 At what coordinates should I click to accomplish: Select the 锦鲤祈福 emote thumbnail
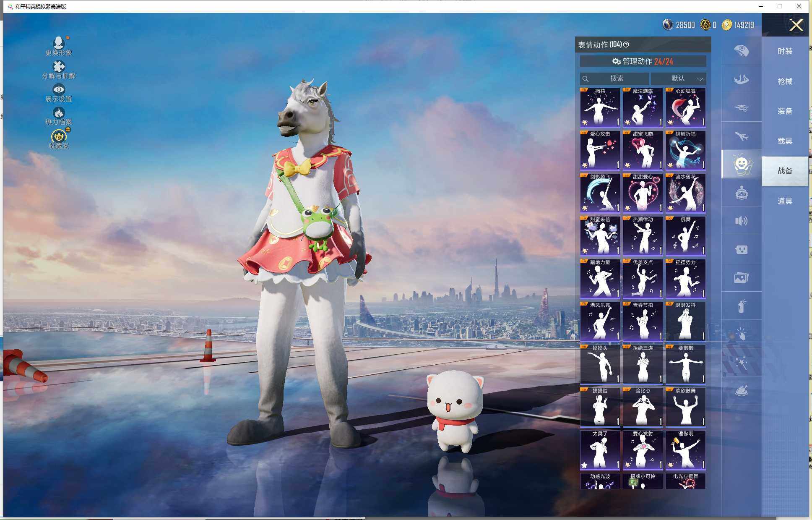685,150
